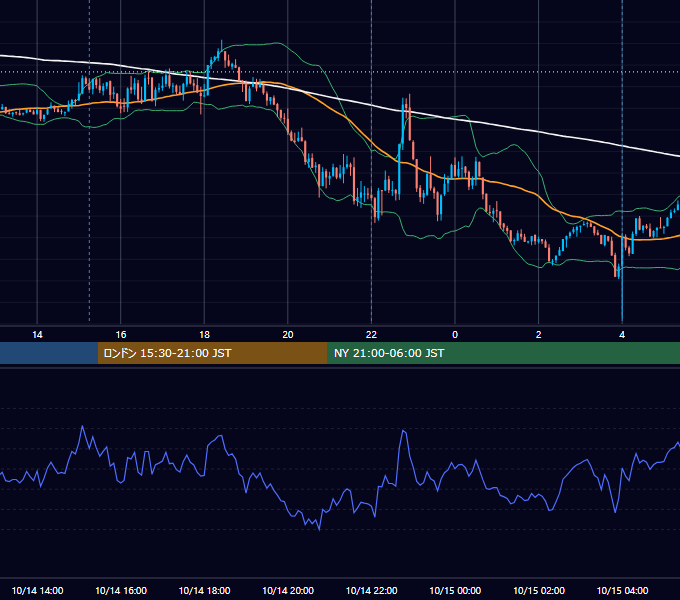Click the "10/15 02:00" date label
The width and height of the screenshot is (680, 600).
point(539,590)
